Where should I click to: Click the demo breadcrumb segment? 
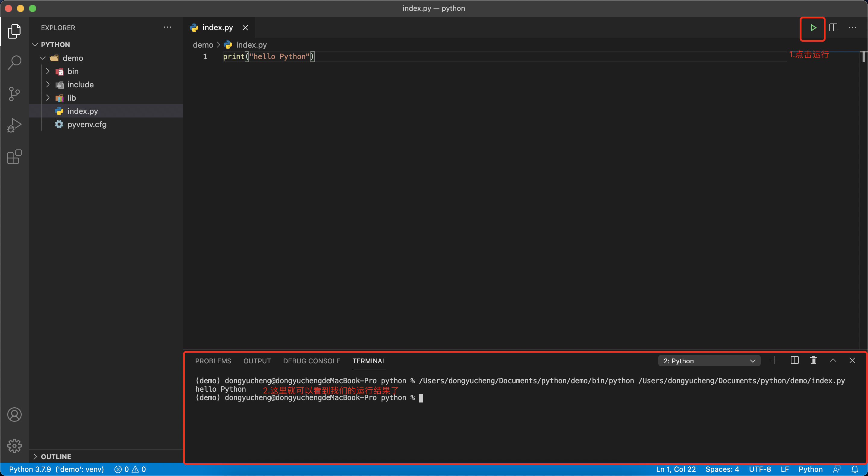coord(203,45)
